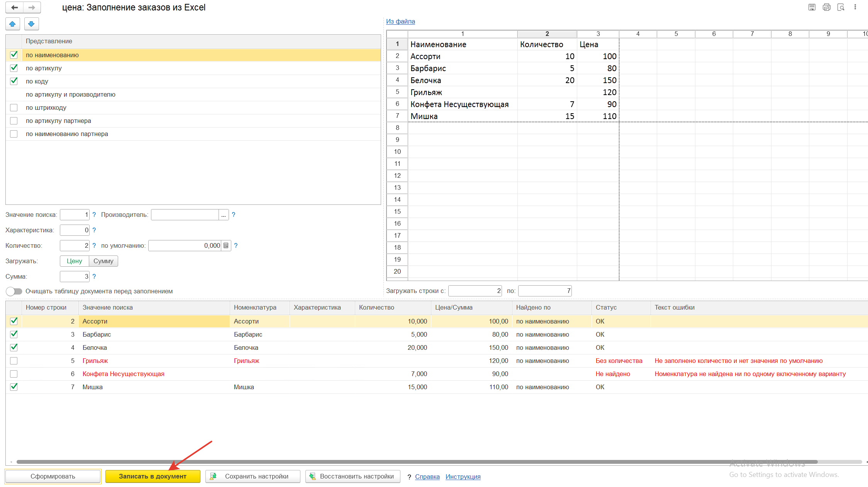868x487 pixels.
Task: Uncheck 'по коду' search option
Action: (x=14, y=81)
